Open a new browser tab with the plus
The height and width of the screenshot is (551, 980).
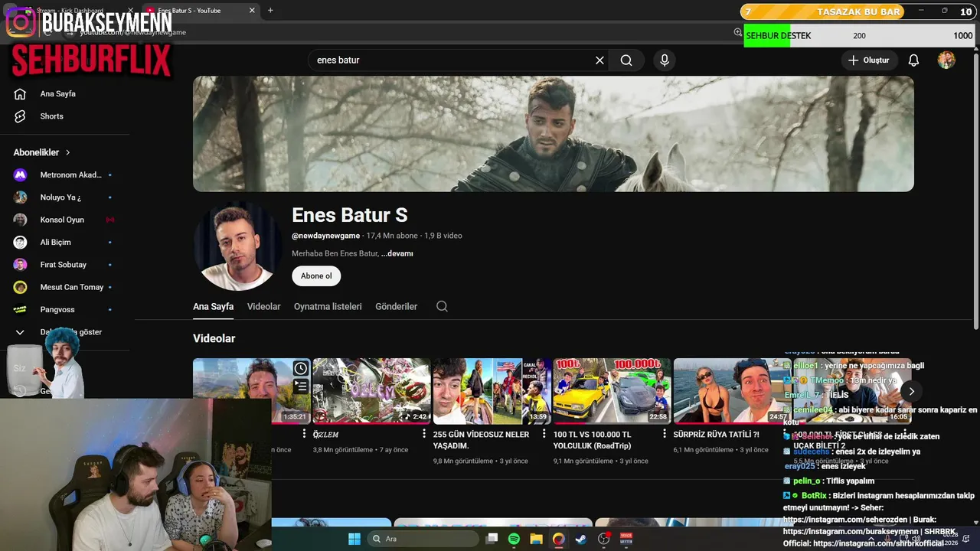(270, 10)
